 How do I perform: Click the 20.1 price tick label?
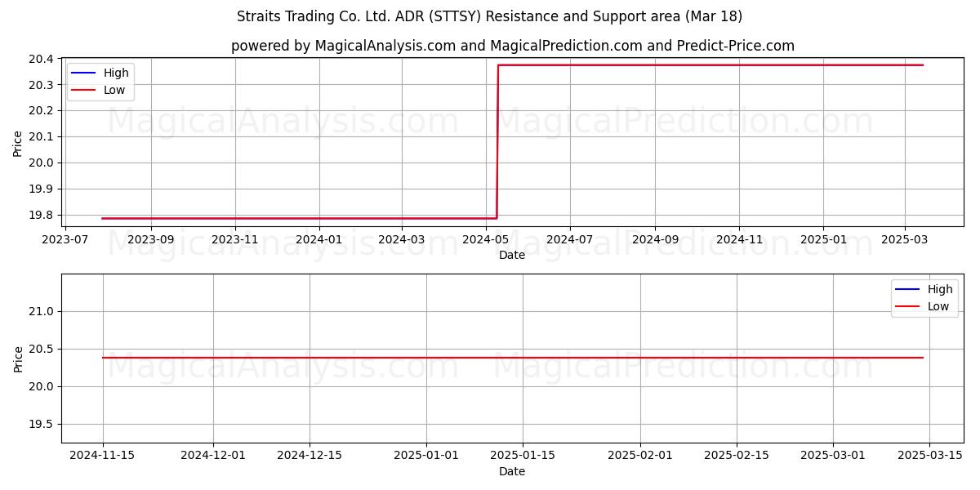tap(43, 136)
